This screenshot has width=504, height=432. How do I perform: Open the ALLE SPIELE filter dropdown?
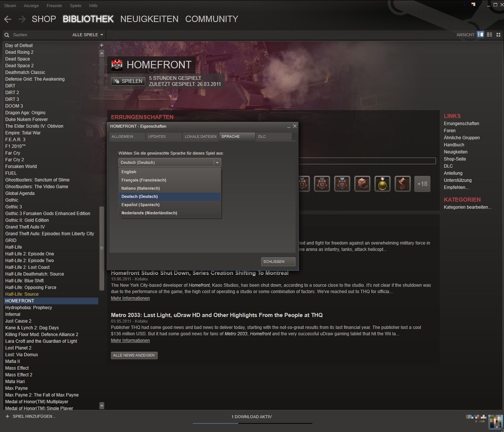pyautogui.click(x=88, y=35)
